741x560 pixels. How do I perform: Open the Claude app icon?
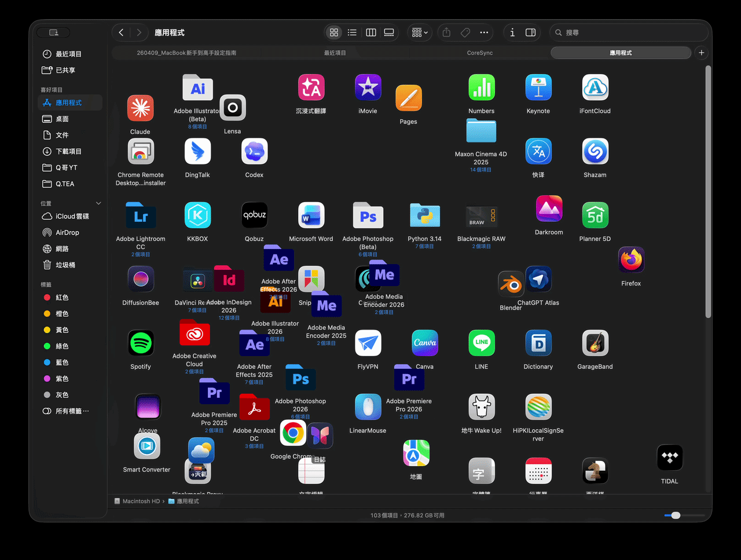pos(141,108)
